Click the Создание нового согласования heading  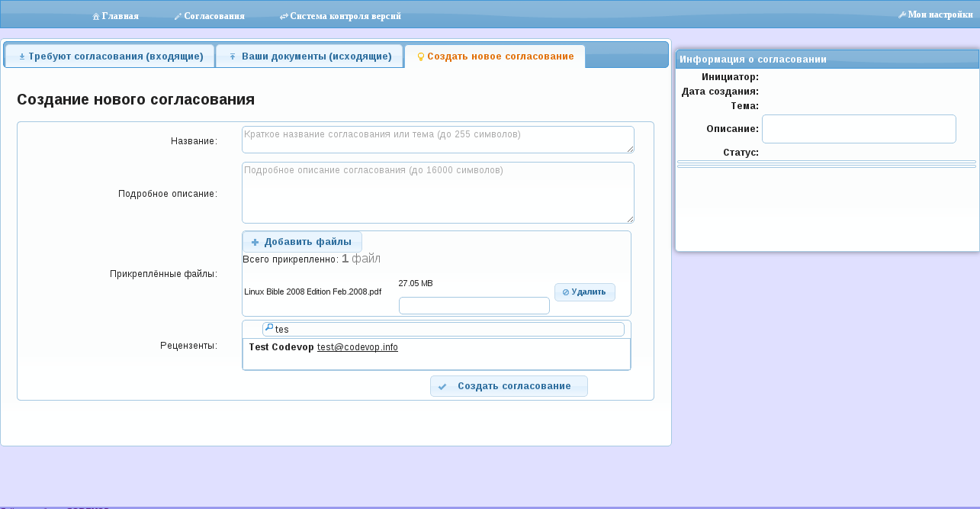[x=136, y=99]
